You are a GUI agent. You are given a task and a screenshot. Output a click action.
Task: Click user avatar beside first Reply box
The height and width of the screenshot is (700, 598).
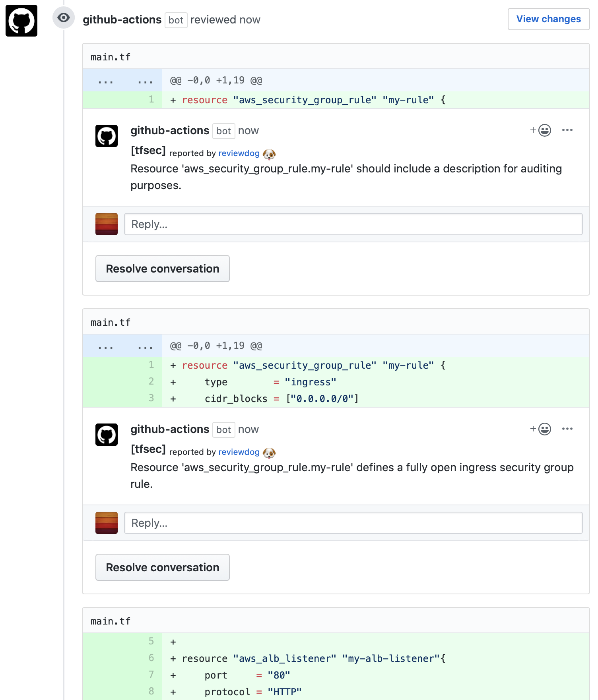point(107,224)
